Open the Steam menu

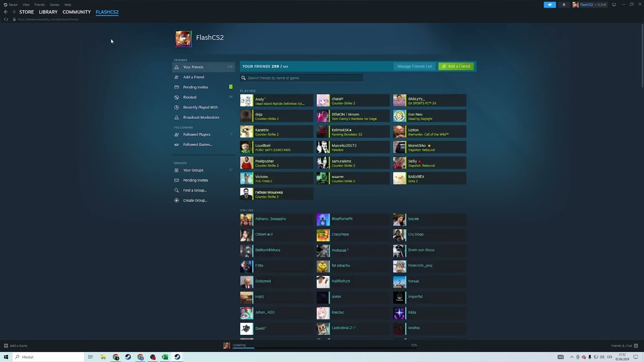click(x=11, y=5)
